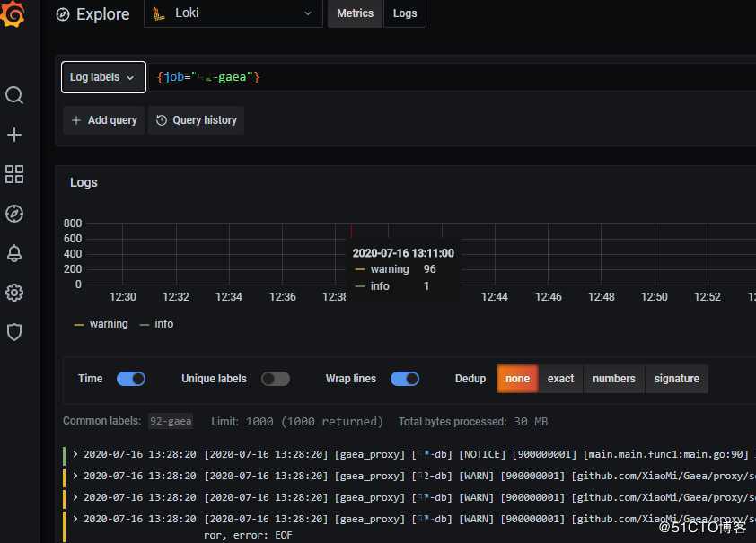The height and width of the screenshot is (543, 756).
Task: Click the tooltip timestamp 2020-07-16 13:11:00
Action: click(x=403, y=253)
